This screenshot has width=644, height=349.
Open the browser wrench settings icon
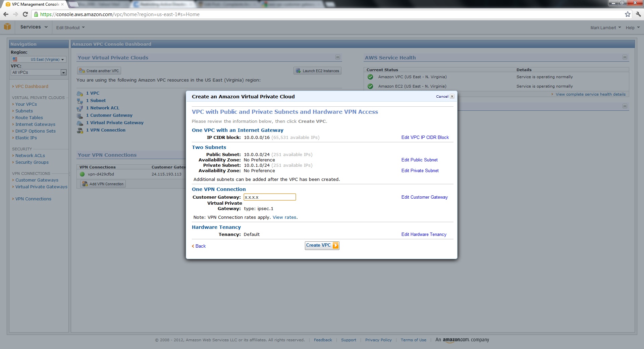[638, 14]
